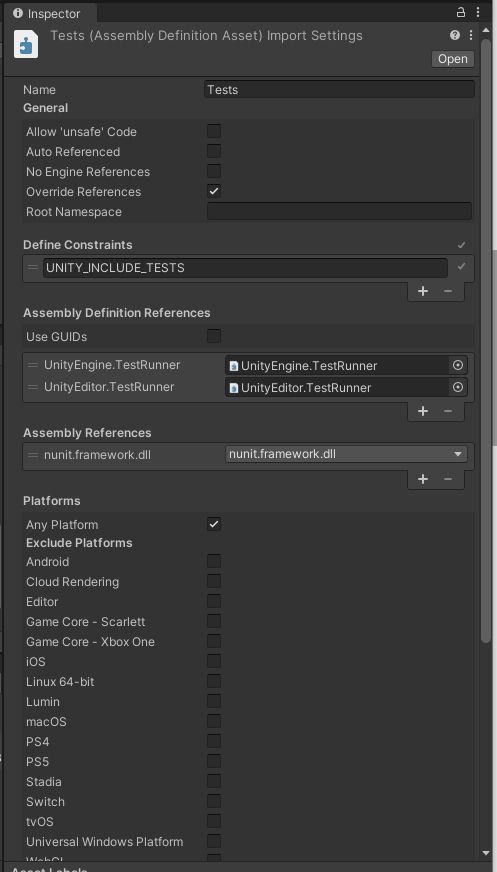Image resolution: width=497 pixels, height=872 pixels.
Task: Exclude the Android platform
Action: (x=214, y=561)
